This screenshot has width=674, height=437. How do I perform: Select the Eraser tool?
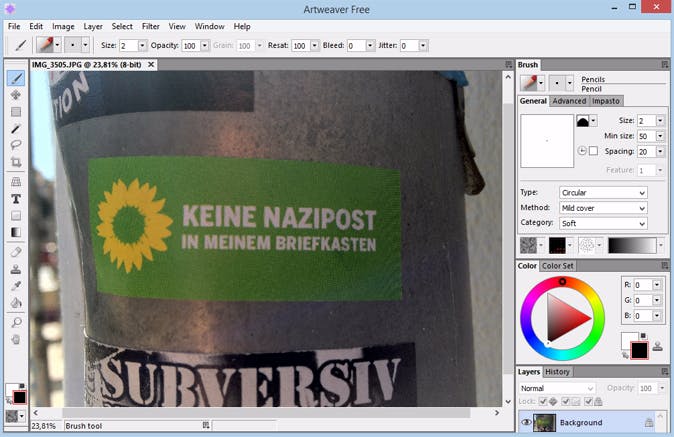coord(16,252)
